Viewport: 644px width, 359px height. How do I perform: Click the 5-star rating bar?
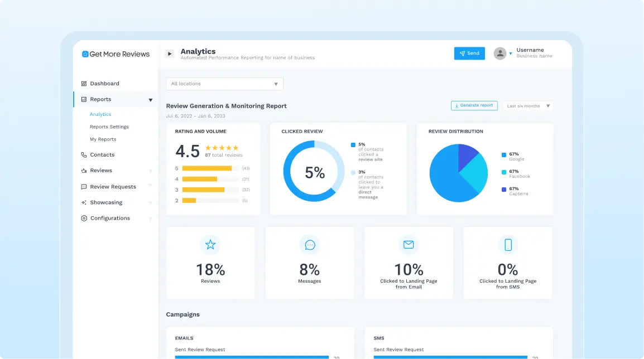click(210, 168)
